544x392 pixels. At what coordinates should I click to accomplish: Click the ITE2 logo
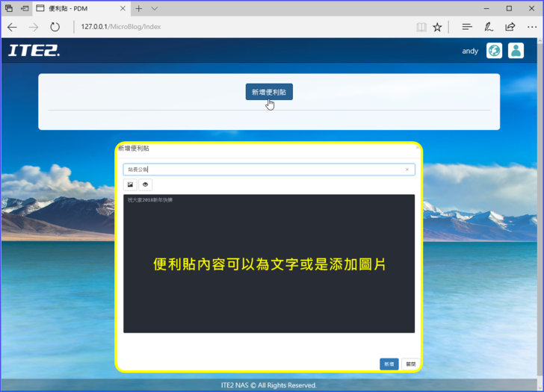(x=34, y=51)
